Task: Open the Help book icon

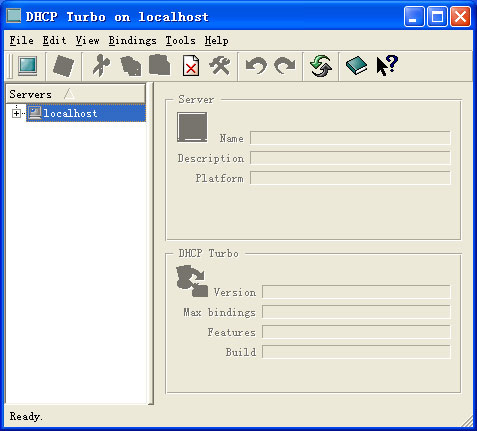Action: point(356,66)
